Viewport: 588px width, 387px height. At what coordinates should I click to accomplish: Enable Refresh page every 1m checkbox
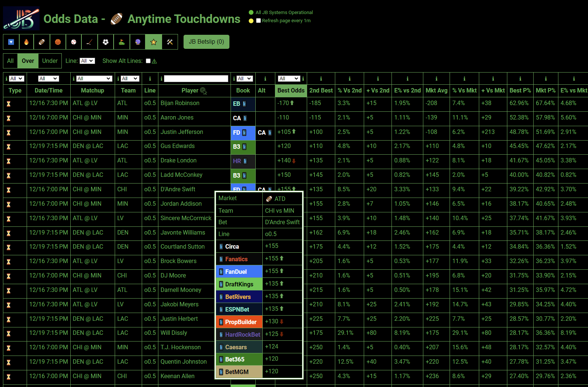258,21
